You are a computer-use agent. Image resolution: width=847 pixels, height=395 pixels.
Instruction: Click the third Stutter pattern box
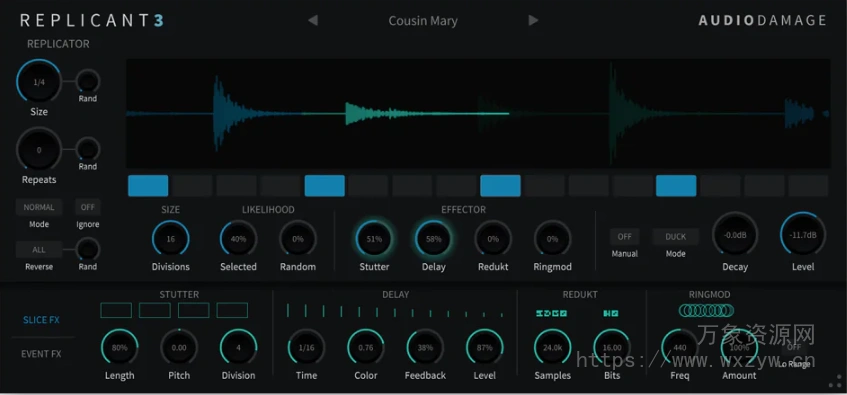(194, 310)
